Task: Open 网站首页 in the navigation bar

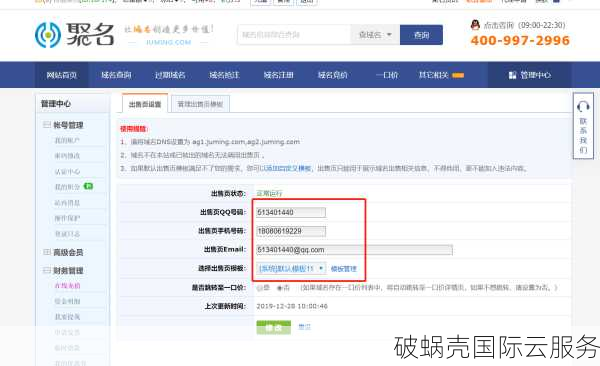Action: click(62, 75)
